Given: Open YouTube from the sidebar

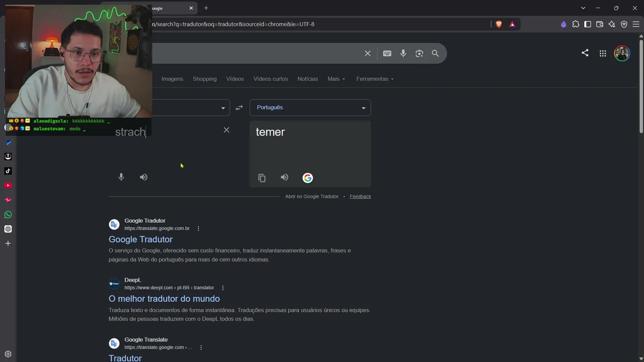Looking at the screenshot, I should [x=8, y=186].
